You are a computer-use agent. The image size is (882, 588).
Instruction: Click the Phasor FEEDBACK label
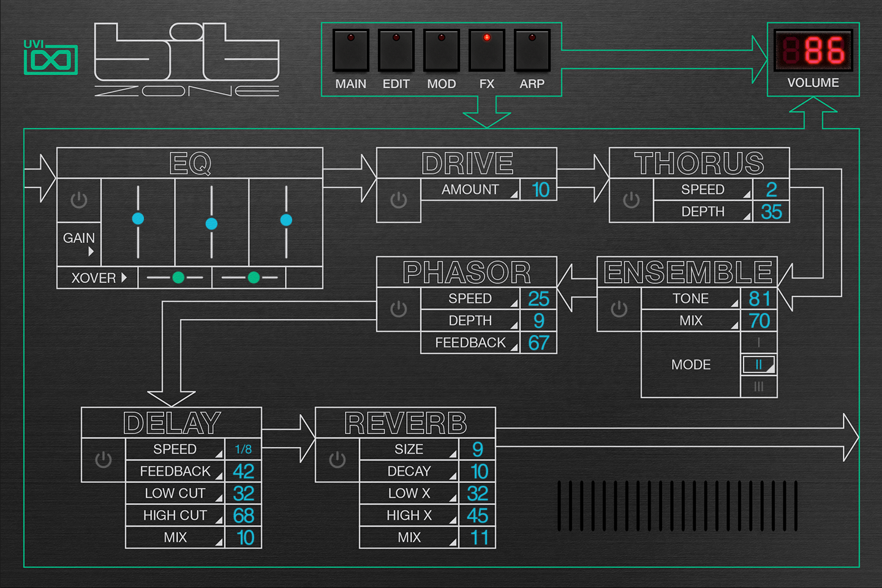pos(470,343)
